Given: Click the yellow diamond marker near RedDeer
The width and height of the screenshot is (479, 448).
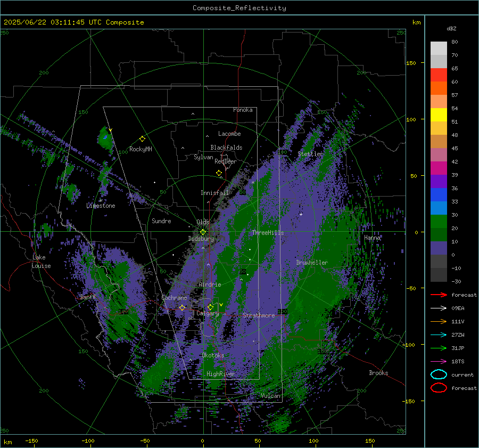Looking at the screenshot, I should click(x=219, y=173).
